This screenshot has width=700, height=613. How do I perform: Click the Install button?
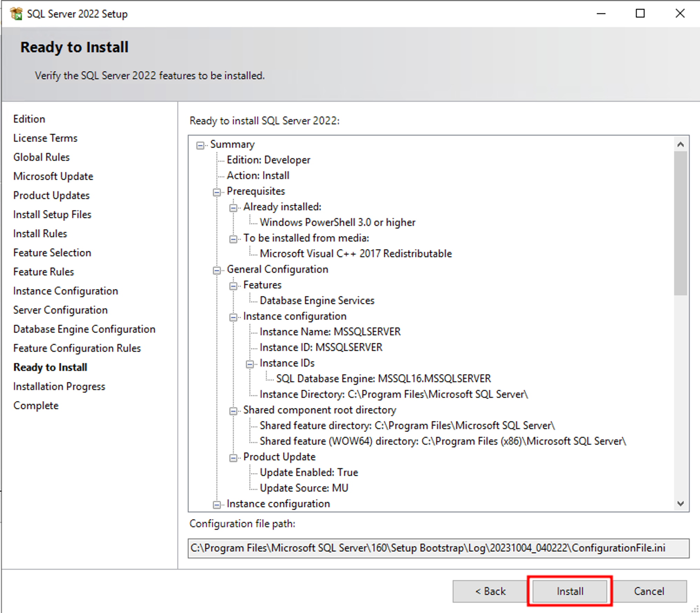(x=569, y=591)
